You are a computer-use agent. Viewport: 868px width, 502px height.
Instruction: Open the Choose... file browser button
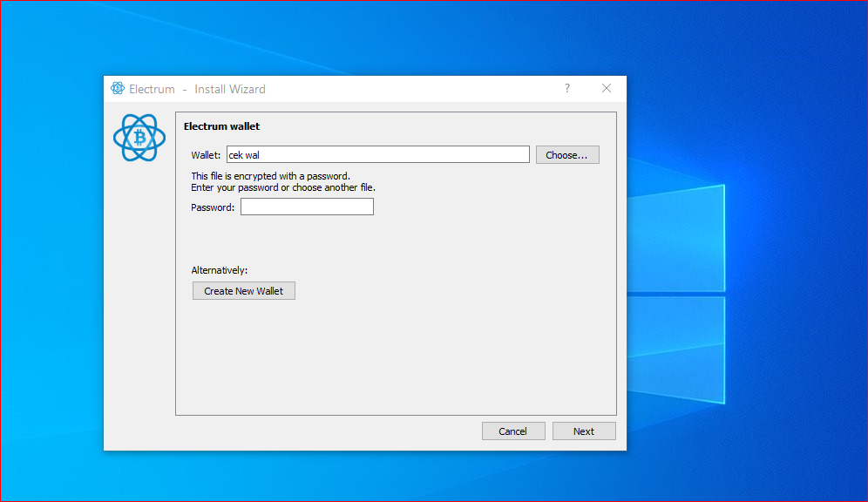click(566, 155)
